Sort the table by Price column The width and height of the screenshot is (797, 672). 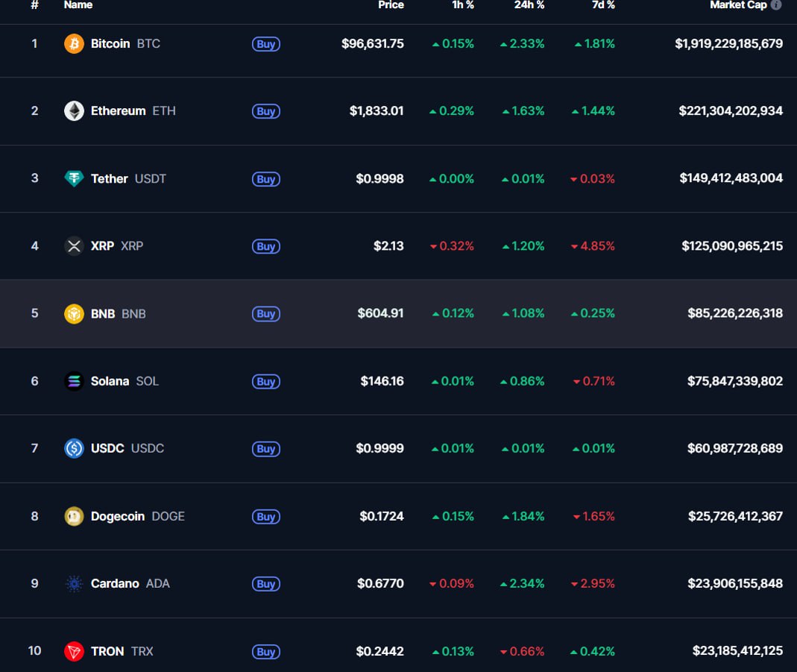click(391, 5)
